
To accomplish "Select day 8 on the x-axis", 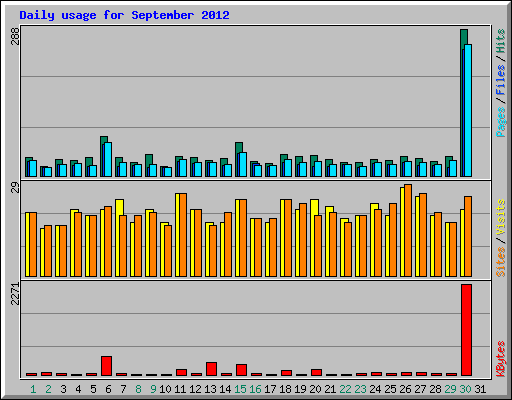I will click(x=138, y=389).
